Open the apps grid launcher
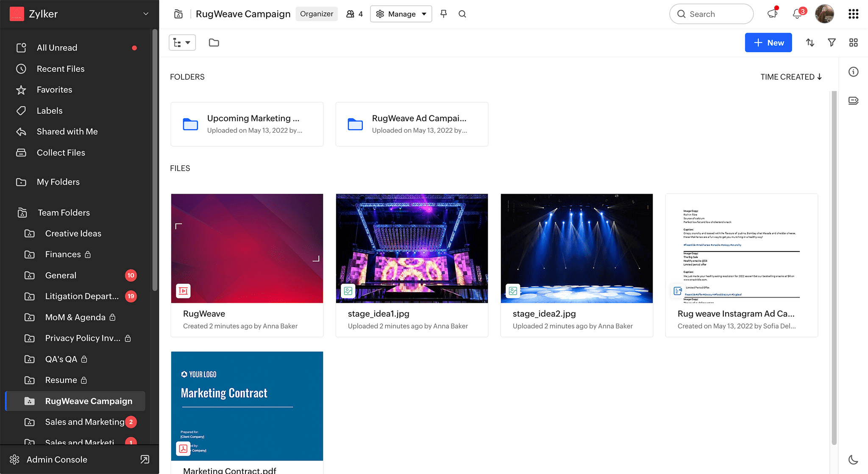 (x=853, y=14)
